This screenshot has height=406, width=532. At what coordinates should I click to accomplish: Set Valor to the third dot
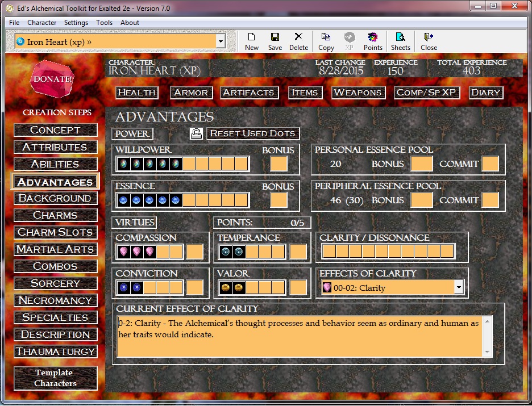point(252,288)
